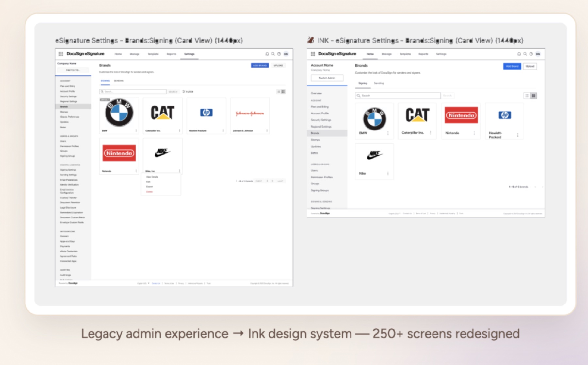
Task: Click the notification bell in the INK screen
Action: pyautogui.click(x=519, y=54)
